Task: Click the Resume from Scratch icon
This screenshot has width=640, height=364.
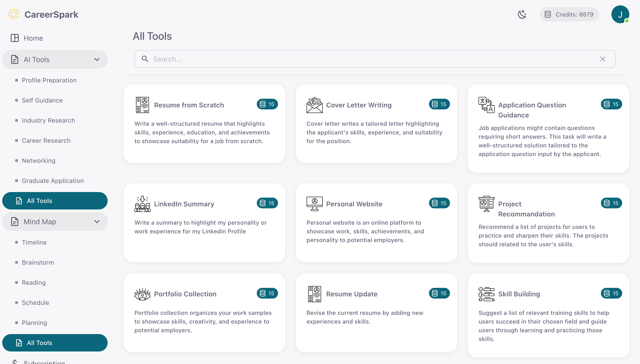Action: 142,105
